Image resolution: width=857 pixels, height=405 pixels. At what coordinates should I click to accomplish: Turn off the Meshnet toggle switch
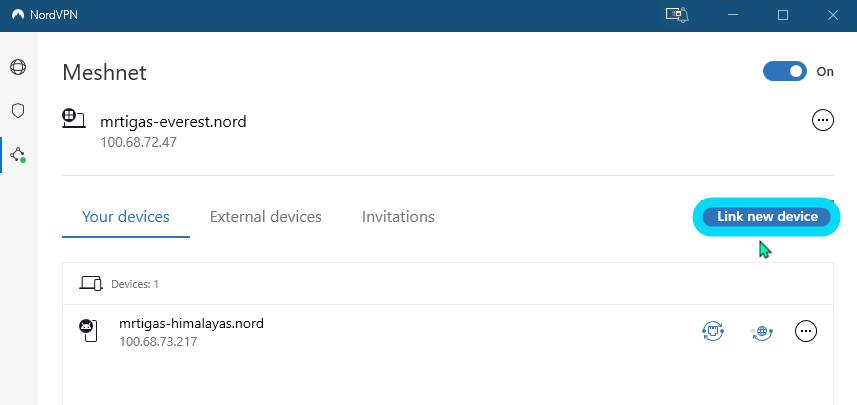coord(784,71)
